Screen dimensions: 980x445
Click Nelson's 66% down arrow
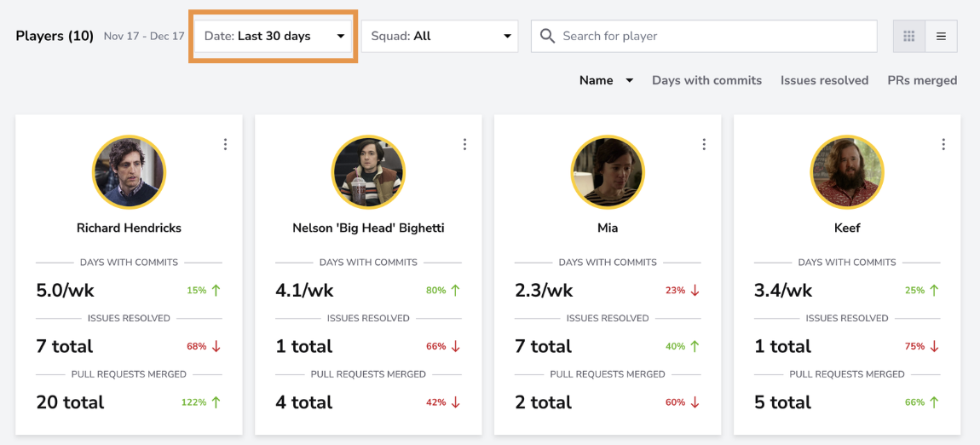[455, 346]
